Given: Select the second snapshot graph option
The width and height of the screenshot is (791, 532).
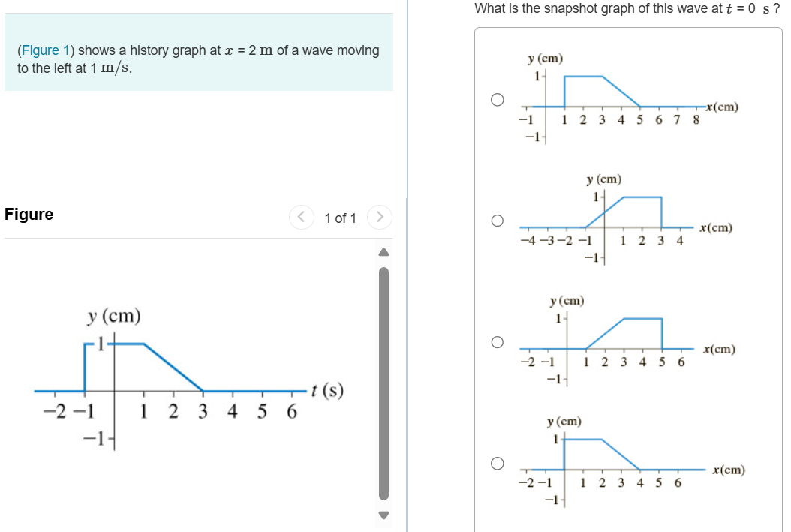Looking at the screenshot, I should [x=497, y=219].
